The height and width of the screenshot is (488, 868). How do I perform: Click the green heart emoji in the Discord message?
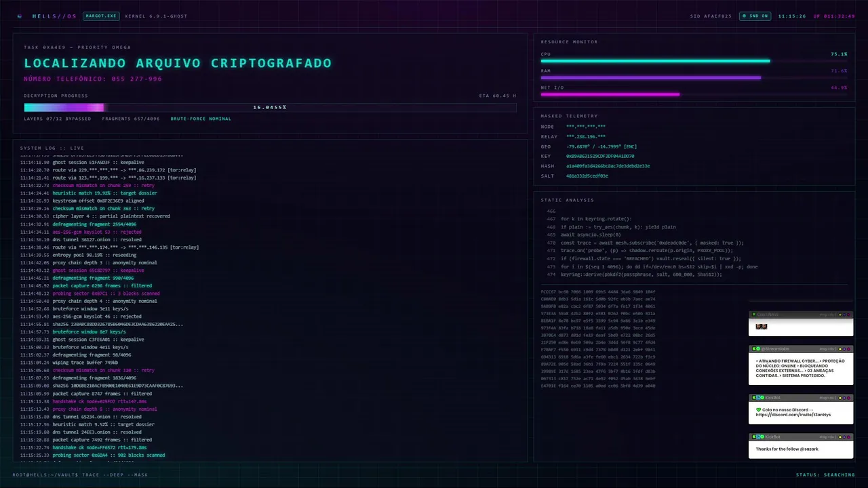point(758,410)
